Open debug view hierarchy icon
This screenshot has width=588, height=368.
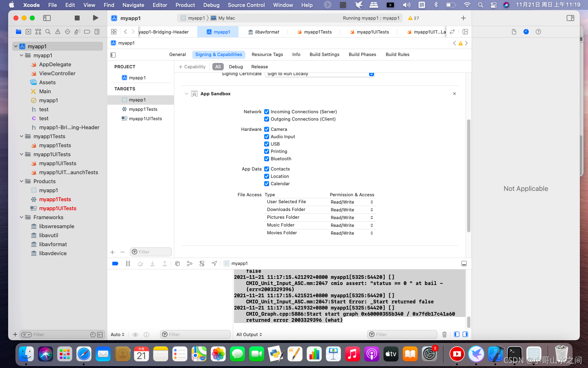(177, 264)
